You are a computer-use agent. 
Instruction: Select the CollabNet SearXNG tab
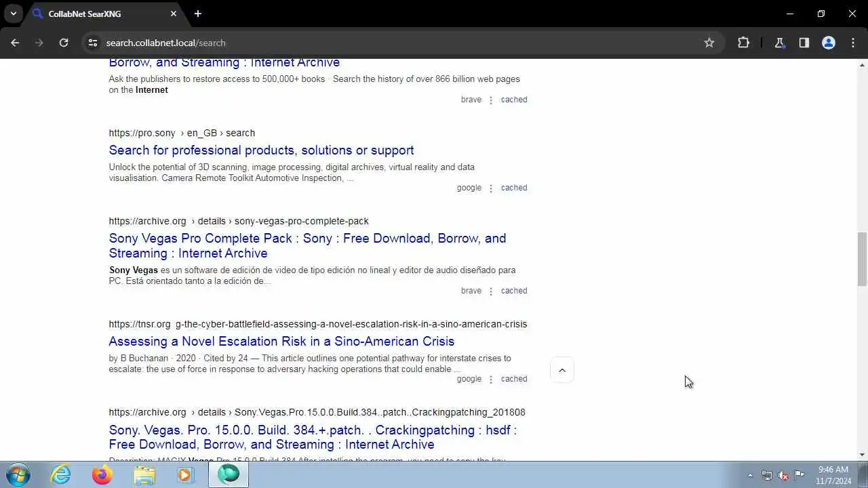[x=105, y=14]
